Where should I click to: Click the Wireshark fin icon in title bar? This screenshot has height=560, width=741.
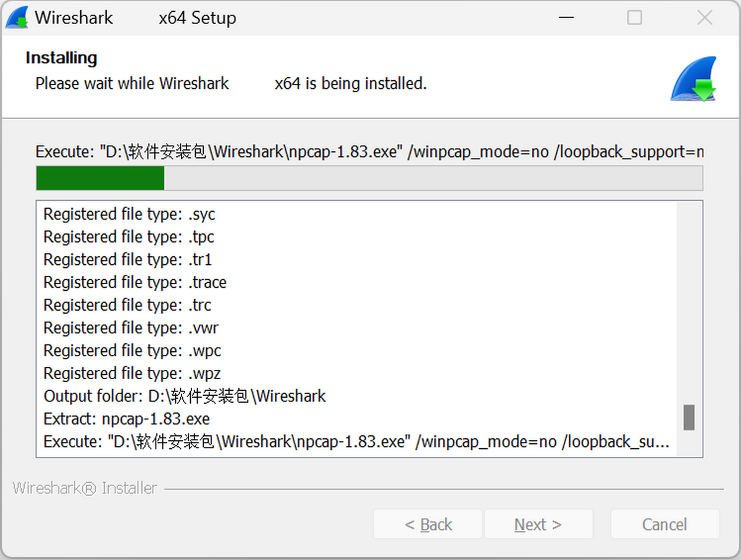pyautogui.click(x=17, y=18)
